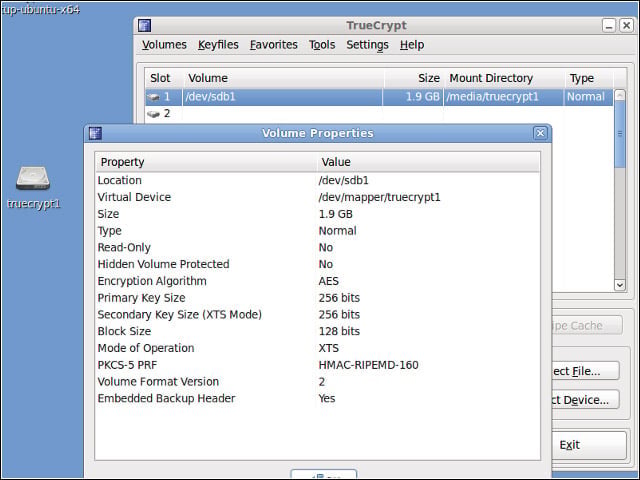640x480 pixels.
Task: Select the Read-Only property row
Action: coord(318,247)
